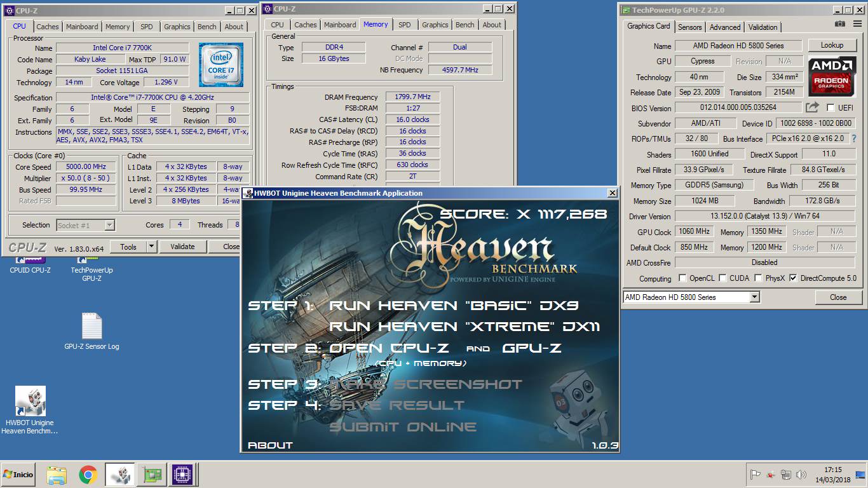Open the Advanced tab in GPU-Z
868x488 pixels.
[725, 27]
